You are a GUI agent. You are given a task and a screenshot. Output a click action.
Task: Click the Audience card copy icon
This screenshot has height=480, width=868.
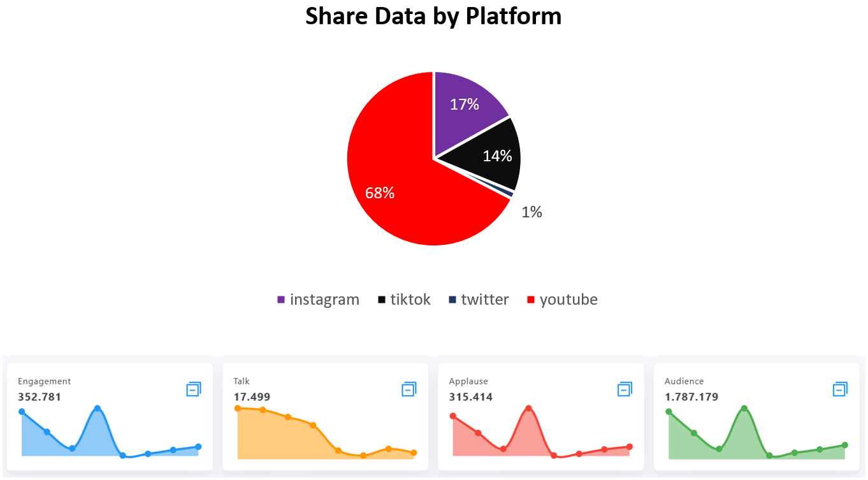tap(841, 389)
